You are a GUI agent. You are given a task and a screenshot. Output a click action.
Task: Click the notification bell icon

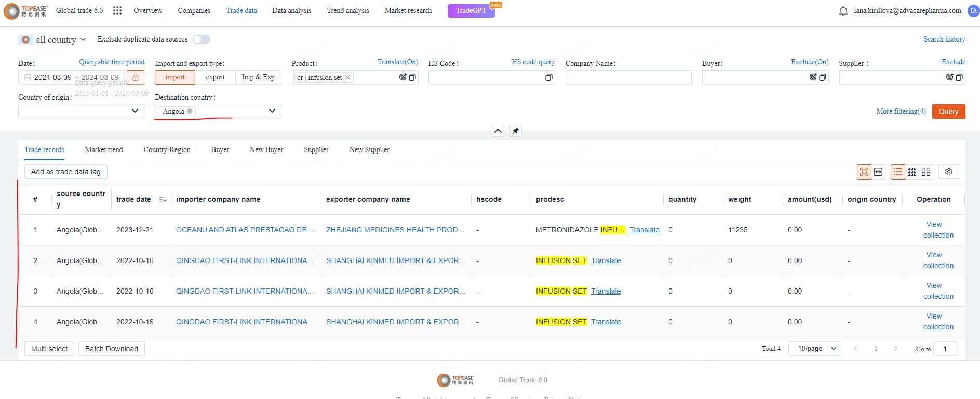click(843, 11)
